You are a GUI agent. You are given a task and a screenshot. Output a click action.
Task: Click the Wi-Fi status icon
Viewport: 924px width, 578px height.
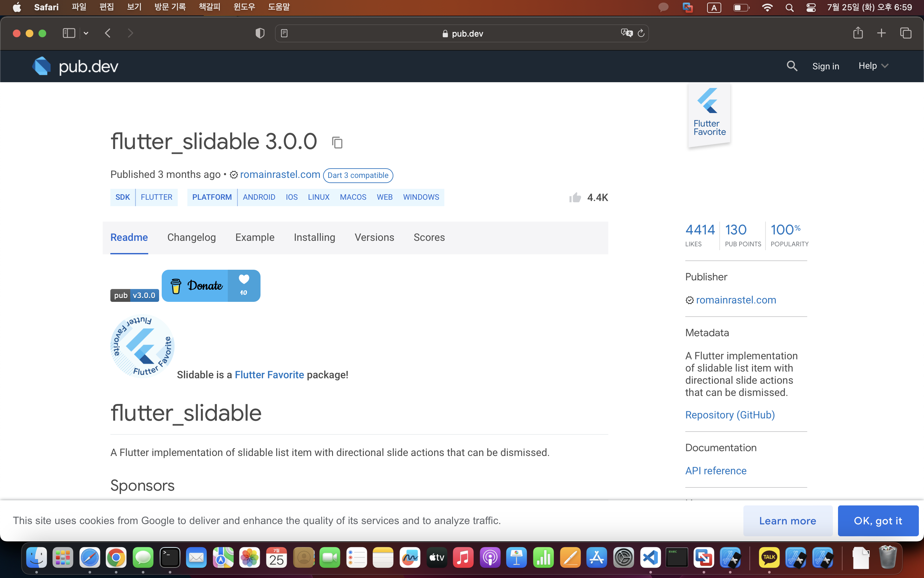[767, 7]
